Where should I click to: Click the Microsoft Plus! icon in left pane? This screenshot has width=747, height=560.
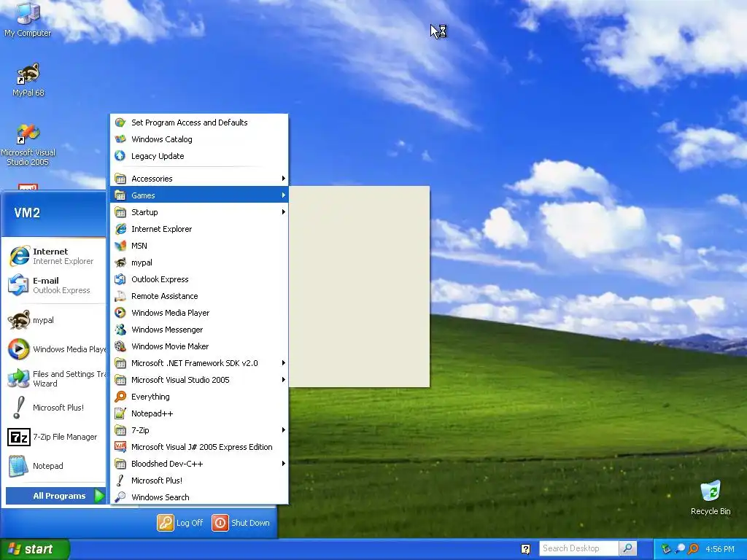(x=18, y=408)
